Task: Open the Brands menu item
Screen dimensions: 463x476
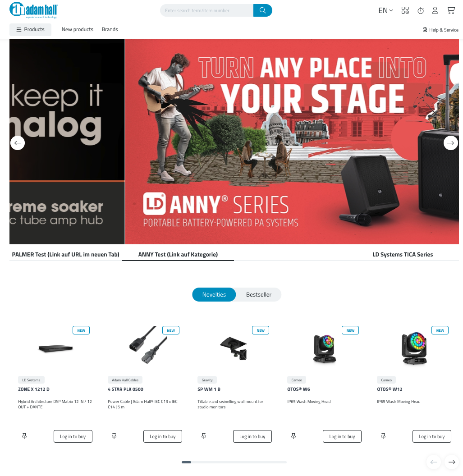Action: (x=110, y=29)
